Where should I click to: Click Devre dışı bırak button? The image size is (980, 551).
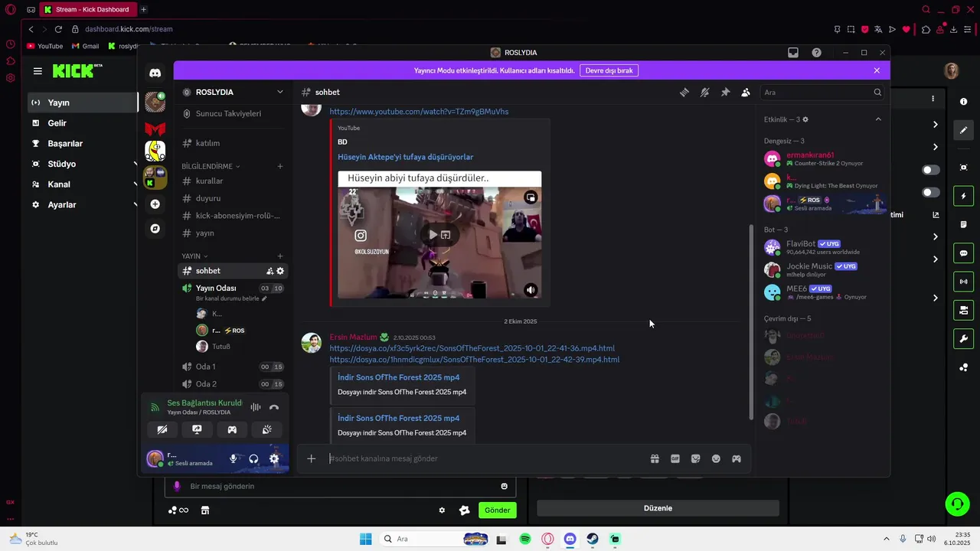pos(609,70)
